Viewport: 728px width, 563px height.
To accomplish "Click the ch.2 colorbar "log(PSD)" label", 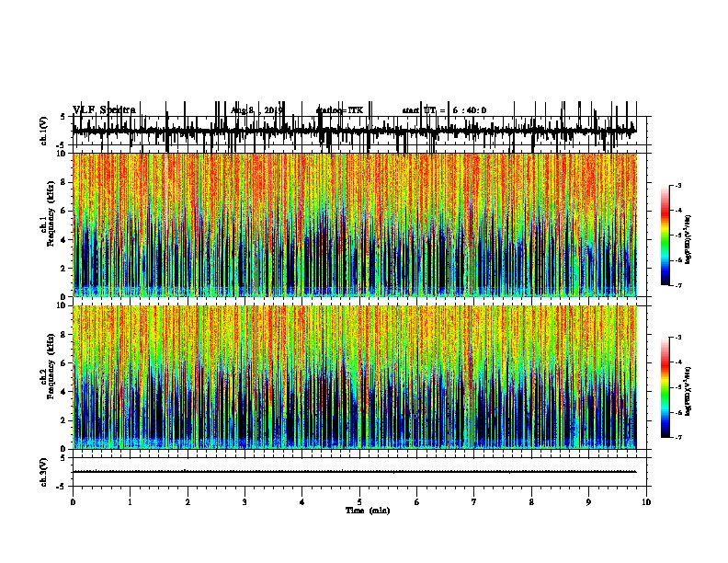I will click(x=688, y=391).
